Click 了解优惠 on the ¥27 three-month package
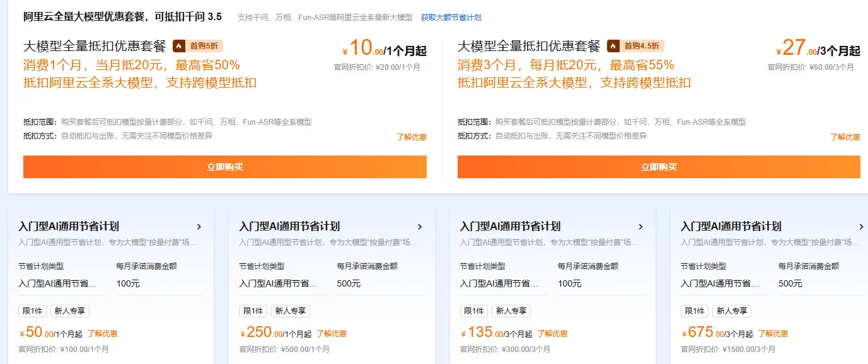 845,138
